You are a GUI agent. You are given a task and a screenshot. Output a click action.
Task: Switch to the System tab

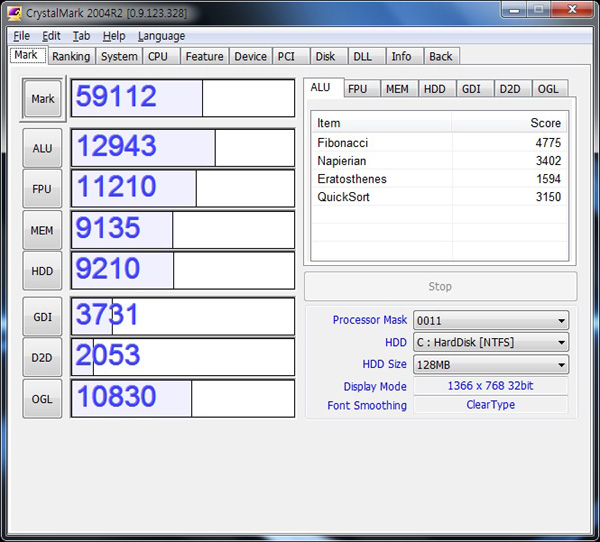[119, 57]
